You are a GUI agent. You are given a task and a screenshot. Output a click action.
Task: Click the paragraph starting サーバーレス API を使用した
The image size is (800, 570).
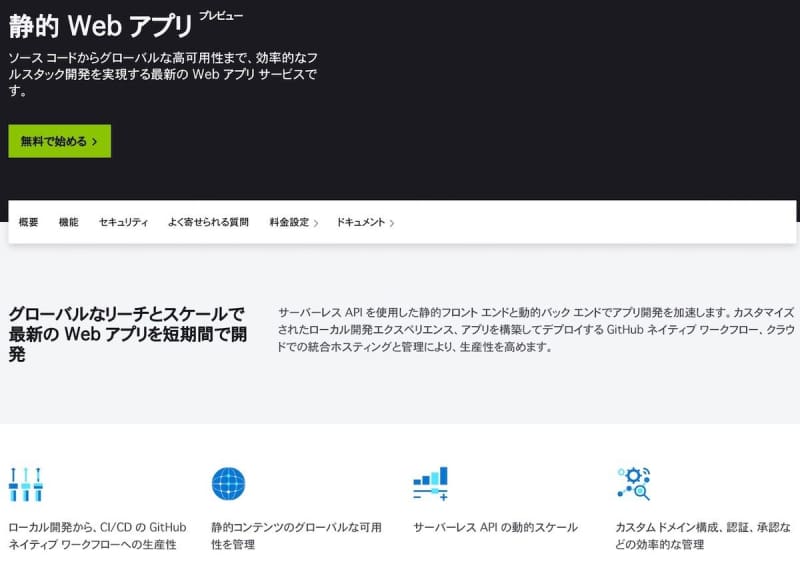click(536, 330)
